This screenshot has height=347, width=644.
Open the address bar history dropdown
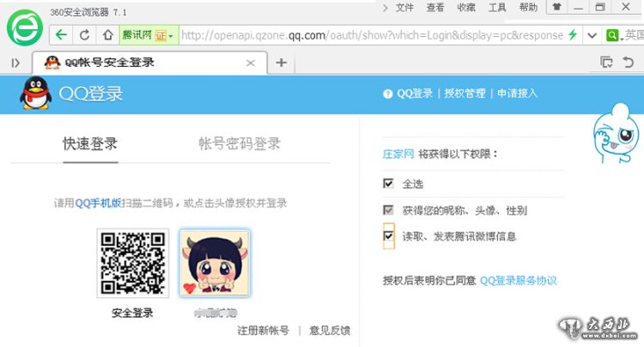[592, 35]
